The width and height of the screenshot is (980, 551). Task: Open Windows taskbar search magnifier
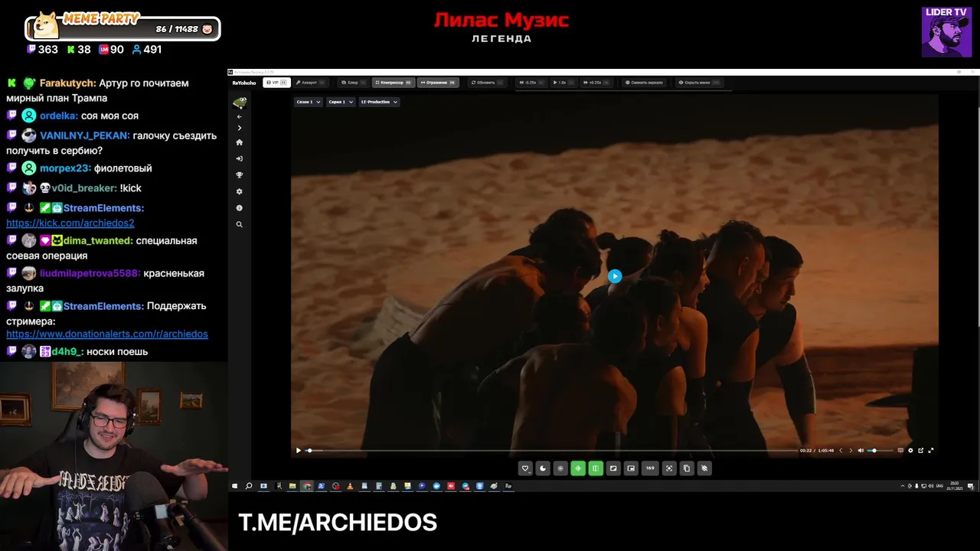point(249,486)
